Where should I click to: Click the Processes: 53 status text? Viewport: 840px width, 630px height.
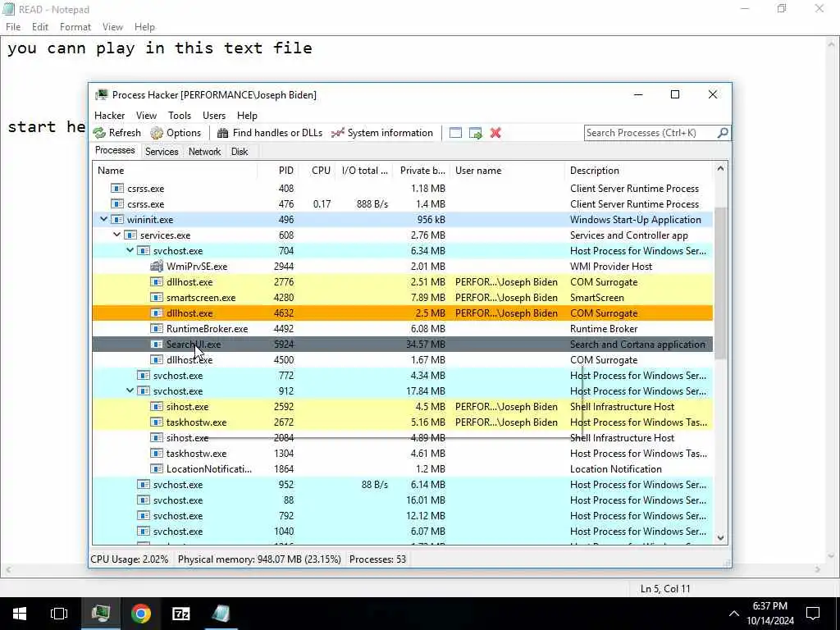(377, 559)
